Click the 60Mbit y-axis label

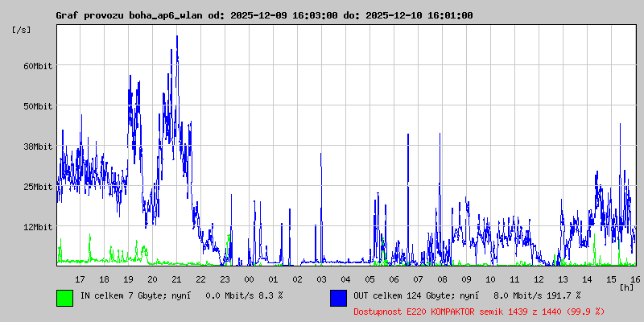pos(38,66)
